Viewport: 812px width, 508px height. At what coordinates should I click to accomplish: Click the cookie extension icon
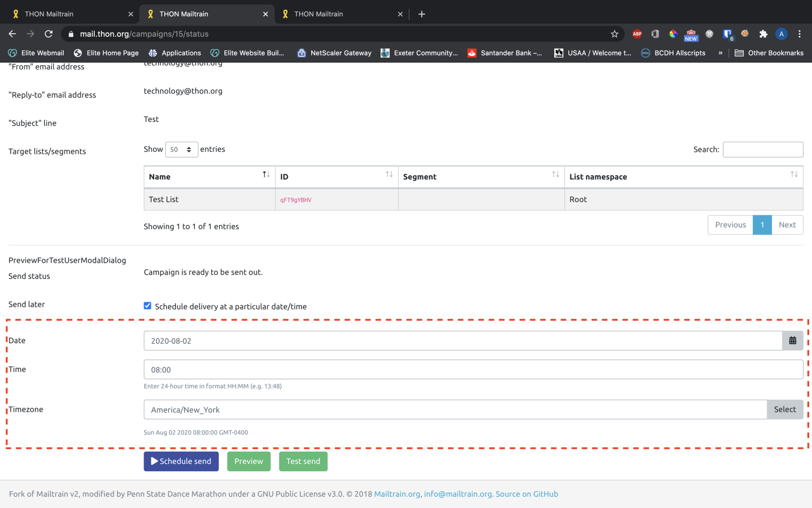tap(745, 33)
